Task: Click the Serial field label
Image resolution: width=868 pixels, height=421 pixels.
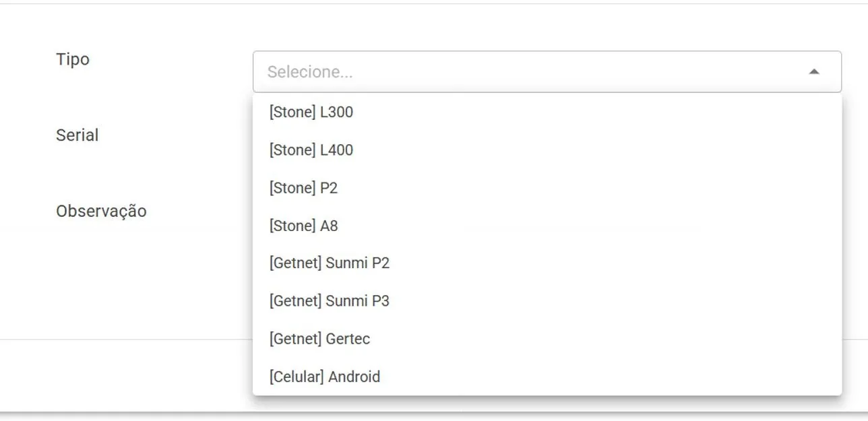Action: coord(77,135)
